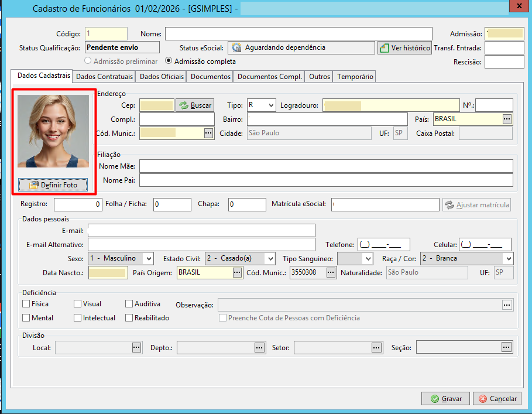The width and height of the screenshot is (532, 414).
Task: Click the Logradouro input field
Action: (x=391, y=105)
